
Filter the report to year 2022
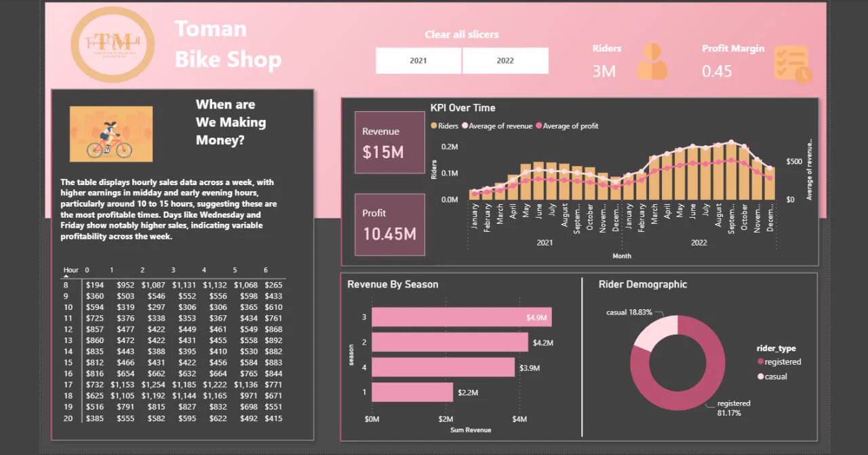coord(505,60)
